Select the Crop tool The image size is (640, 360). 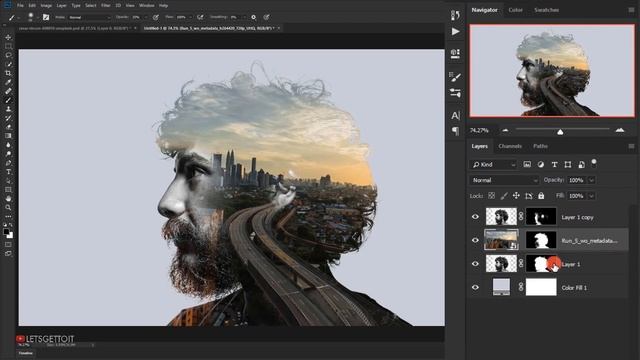coord(8,73)
